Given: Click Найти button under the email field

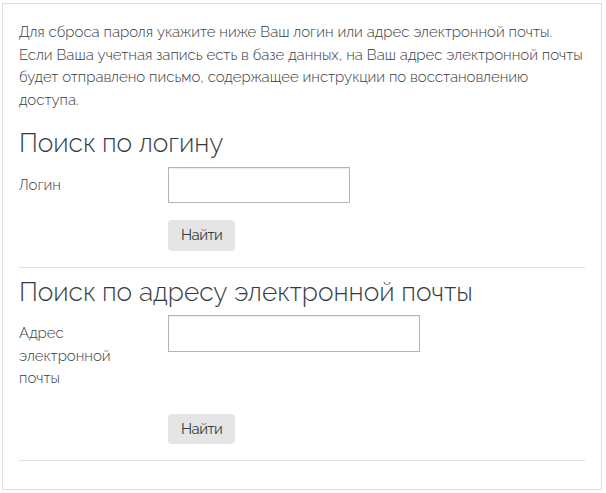Looking at the screenshot, I should [201, 429].
